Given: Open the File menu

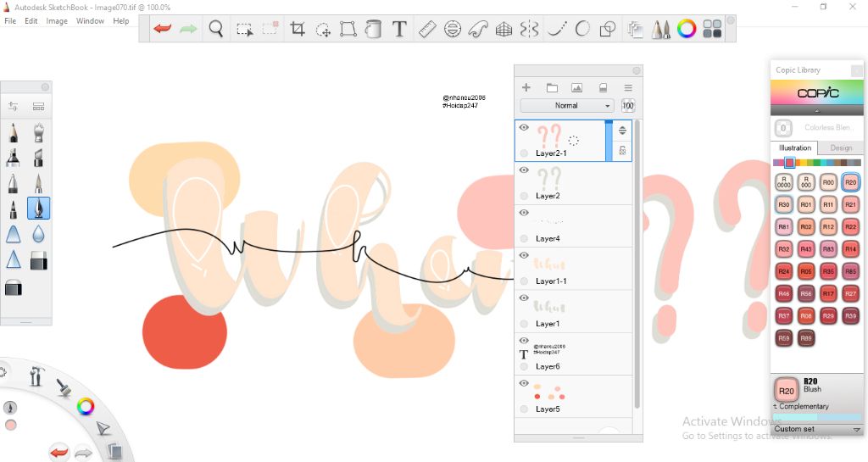Looking at the screenshot, I should 10,21.
